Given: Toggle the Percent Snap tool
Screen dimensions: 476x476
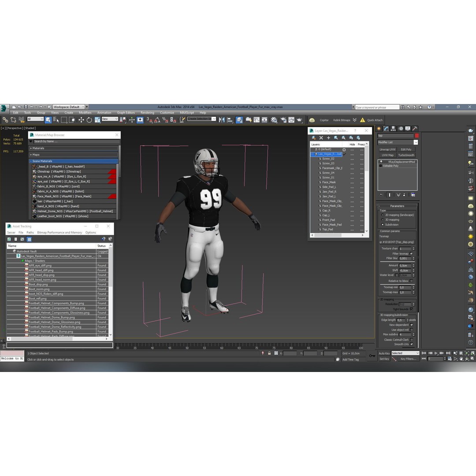Looking at the screenshot, I should [165, 120].
